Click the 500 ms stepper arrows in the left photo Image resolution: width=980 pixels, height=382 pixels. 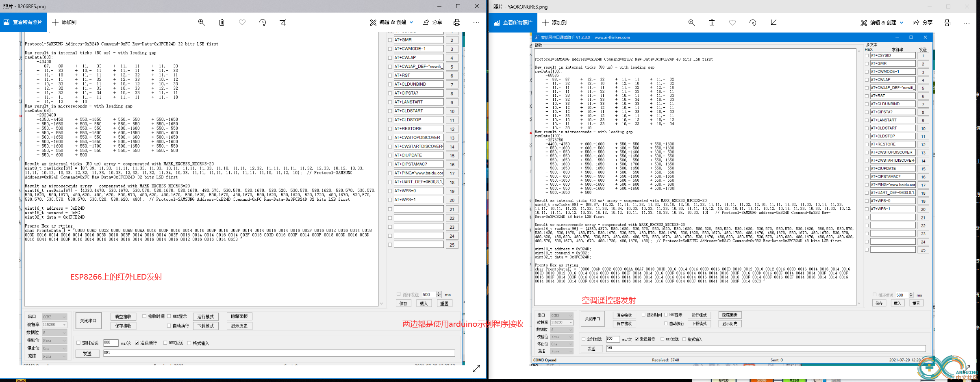point(439,294)
